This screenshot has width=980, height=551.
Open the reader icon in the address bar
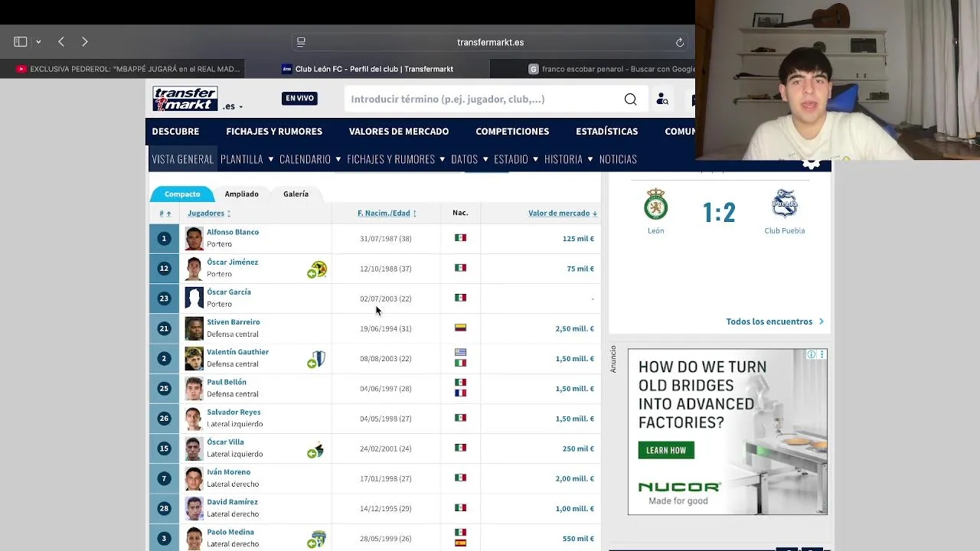point(301,42)
